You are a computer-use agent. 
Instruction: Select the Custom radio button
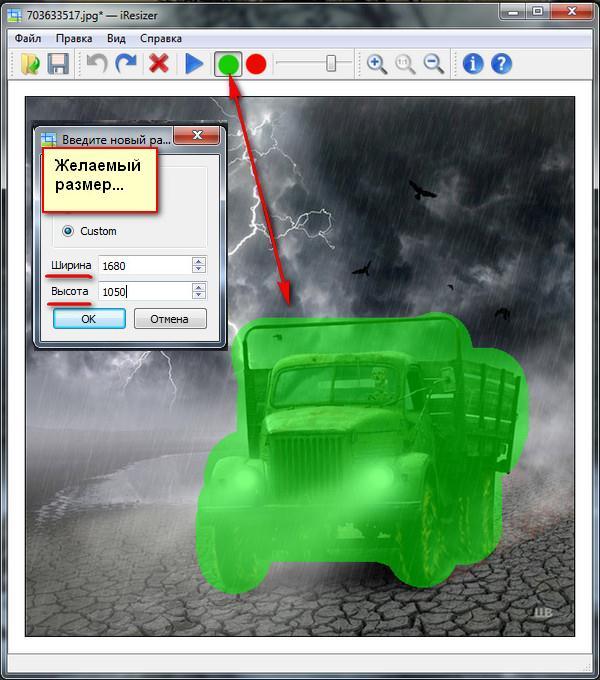click(68, 231)
